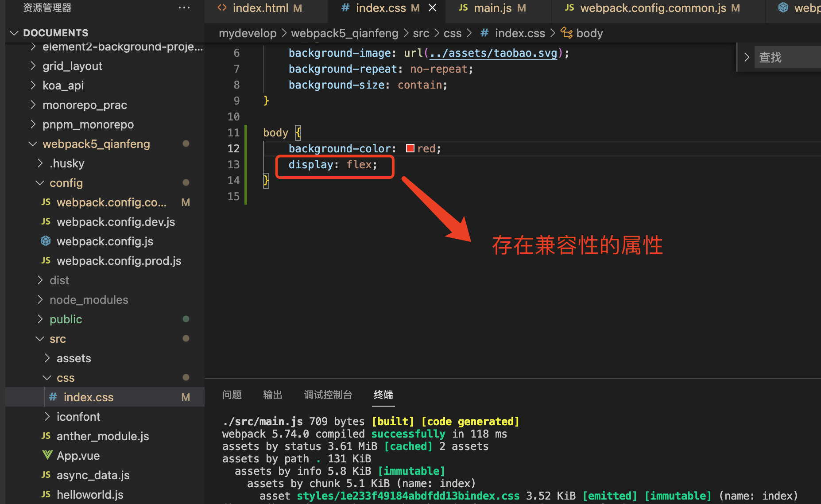Click the red color swatch preview
Screen dimensions: 821x504
410,148
